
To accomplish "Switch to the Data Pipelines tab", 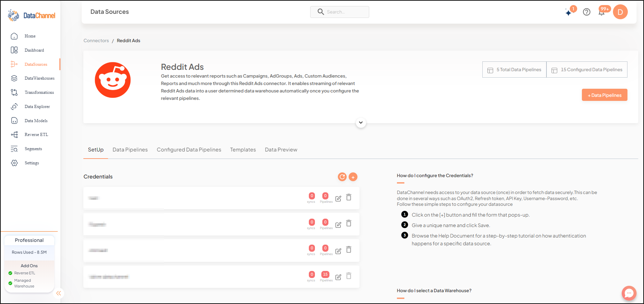I will pyautogui.click(x=130, y=150).
